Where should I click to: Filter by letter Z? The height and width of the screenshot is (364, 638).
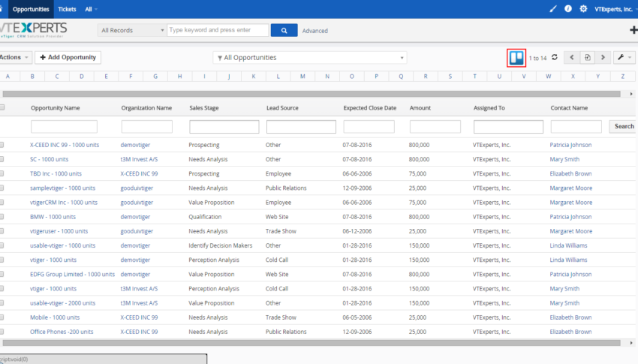pos(622,76)
